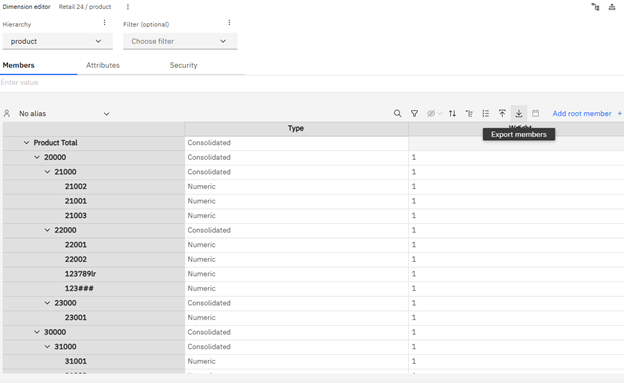Click the sort up-down arrows icon
The width and height of the screenshot is (624, 385).
coord(452,113)
